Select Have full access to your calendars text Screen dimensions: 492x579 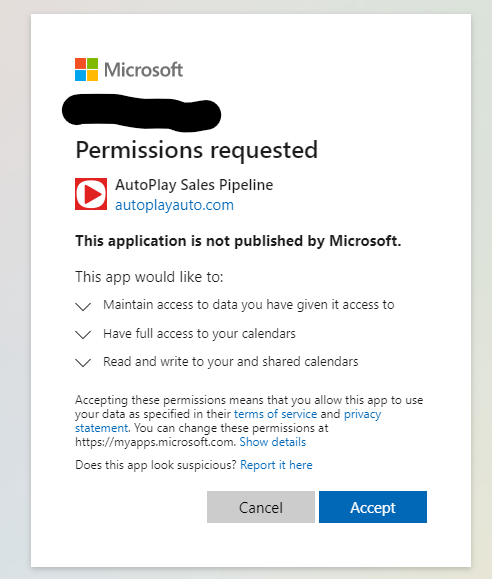tap(199, 333)
